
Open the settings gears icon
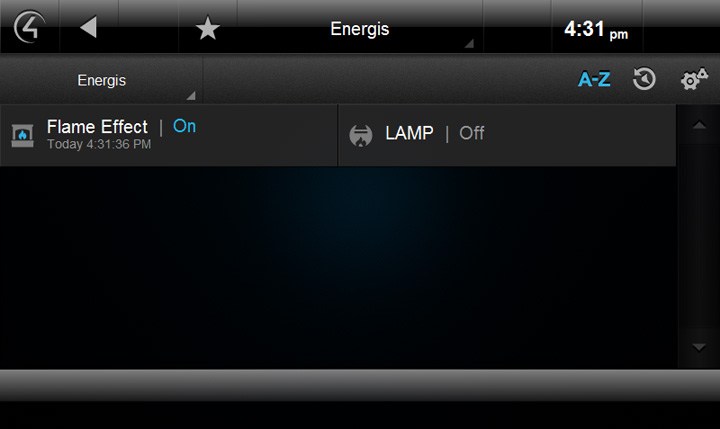click(x=694, y=79)
